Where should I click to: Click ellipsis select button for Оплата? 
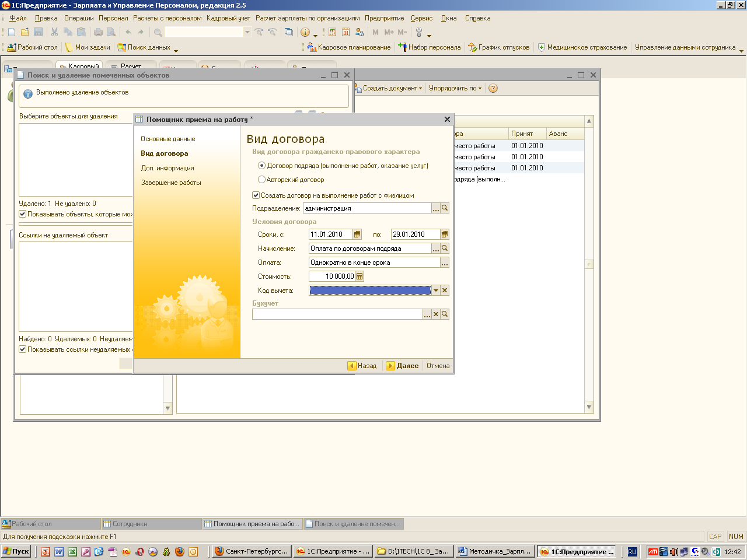click(445, 262)
